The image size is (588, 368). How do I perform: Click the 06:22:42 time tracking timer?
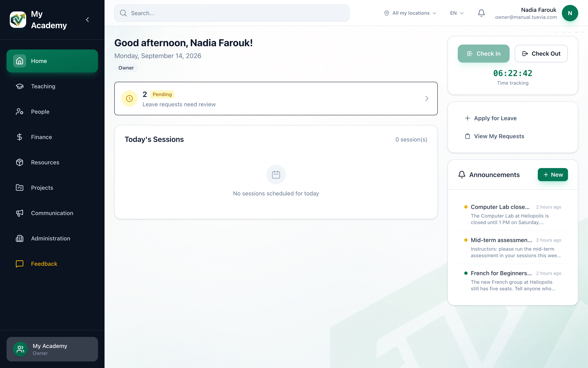pyautogui.click(x=513, y=73)
